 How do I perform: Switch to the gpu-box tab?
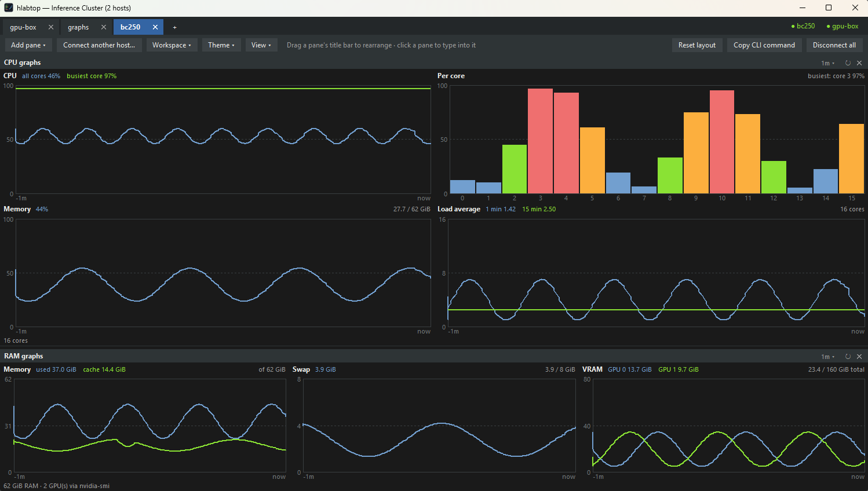coord(23,27)
